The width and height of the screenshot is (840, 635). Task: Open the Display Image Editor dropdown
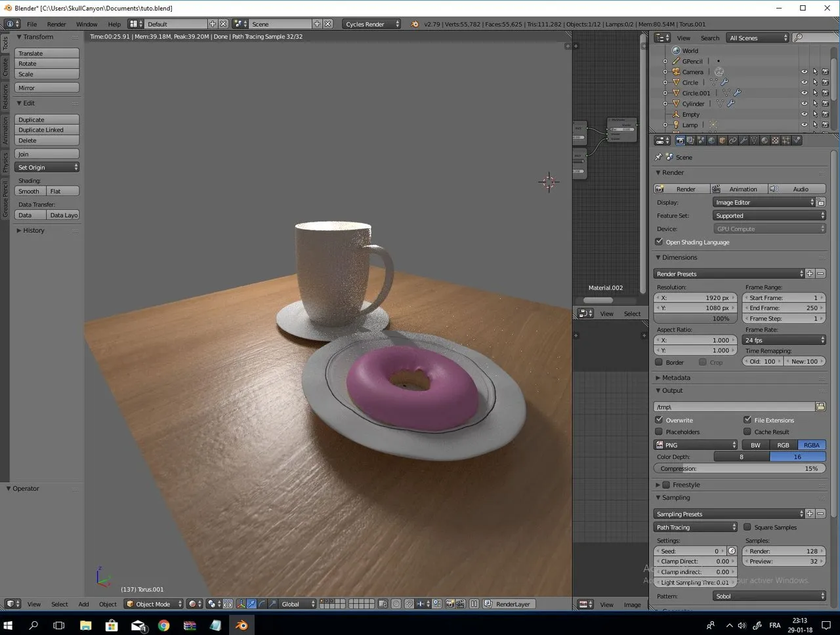(764, 202)
